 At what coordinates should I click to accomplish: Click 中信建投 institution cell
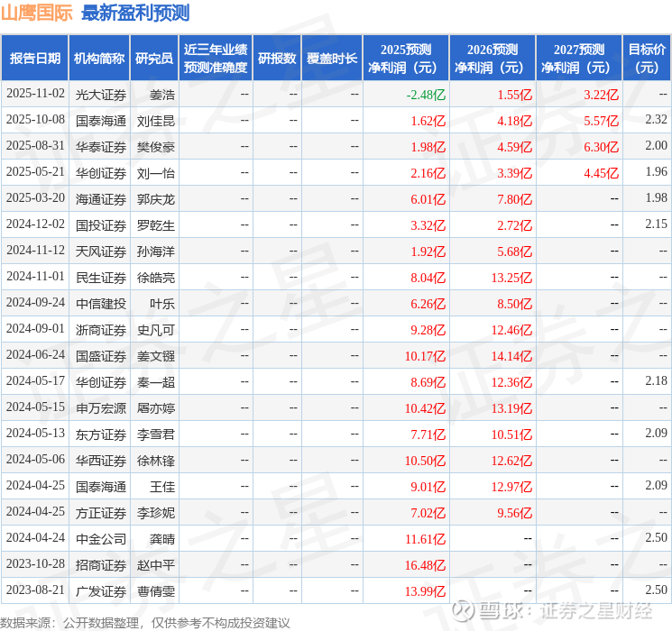pos(101,303)
